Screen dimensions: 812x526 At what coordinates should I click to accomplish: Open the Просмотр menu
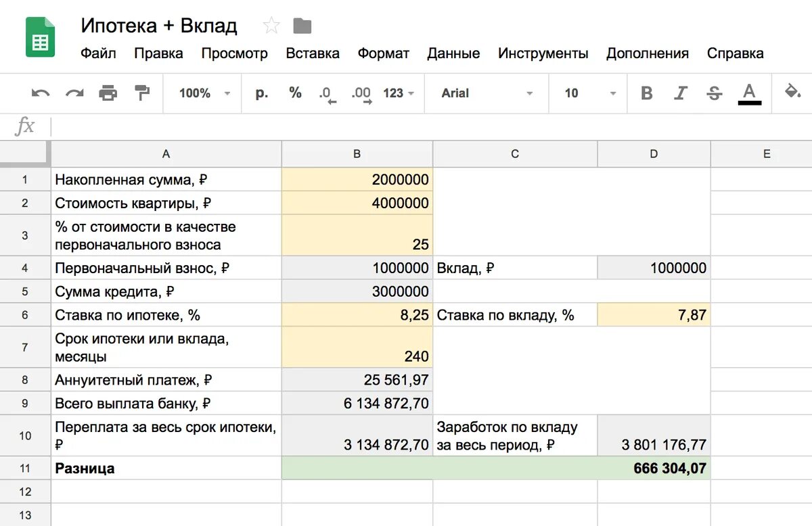(234, 53)
